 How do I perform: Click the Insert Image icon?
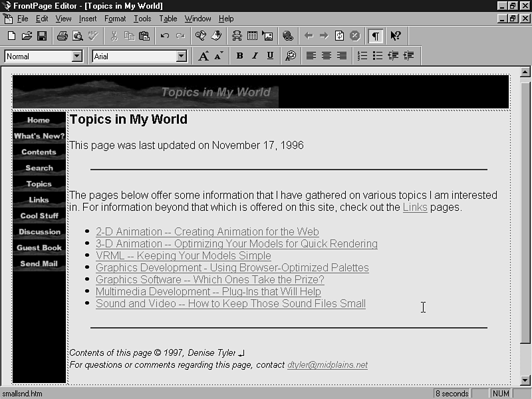point(267,36)
